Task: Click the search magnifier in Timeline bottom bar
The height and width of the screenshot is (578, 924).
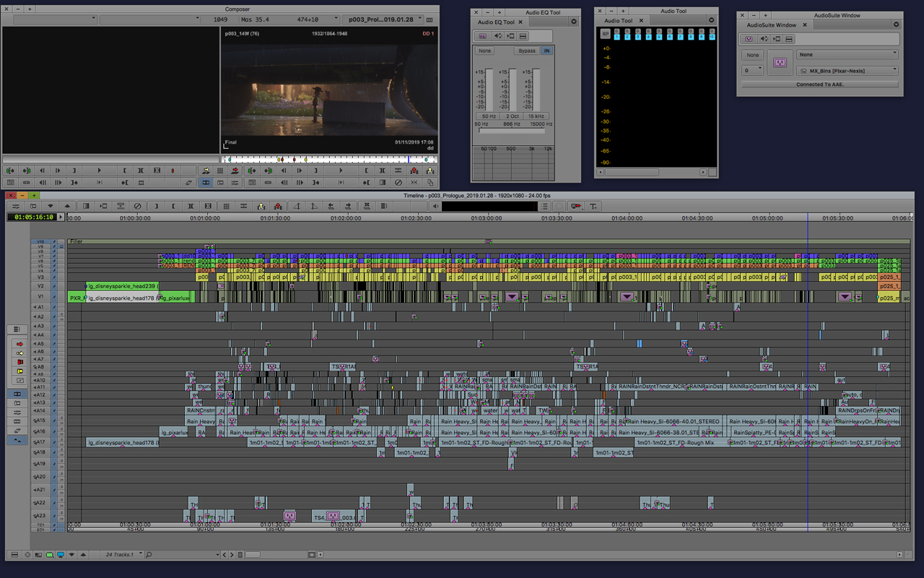Action: 149,554
